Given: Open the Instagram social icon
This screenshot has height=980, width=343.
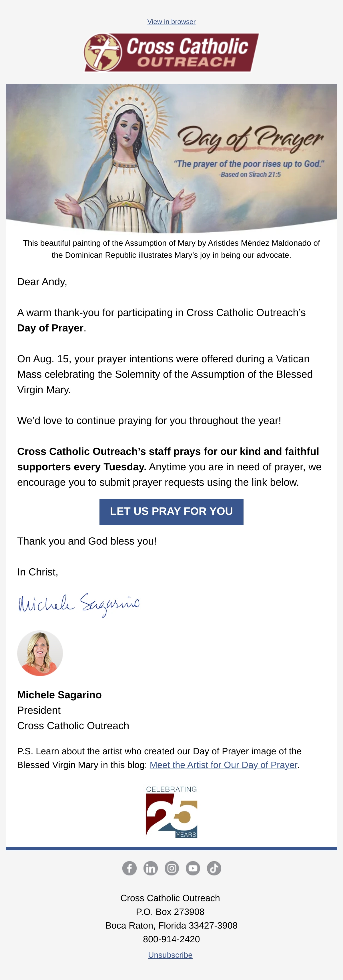Looking at the screenshot, I should [172, 868].
